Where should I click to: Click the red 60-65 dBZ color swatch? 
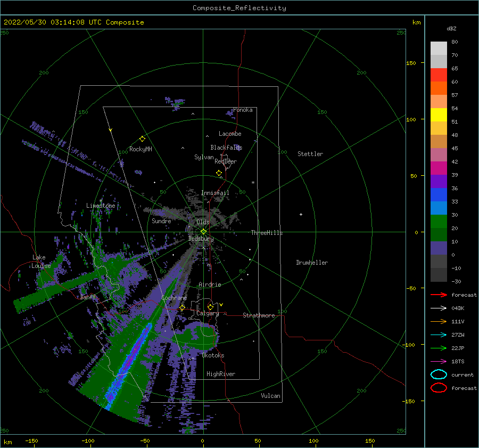point(439,75)
